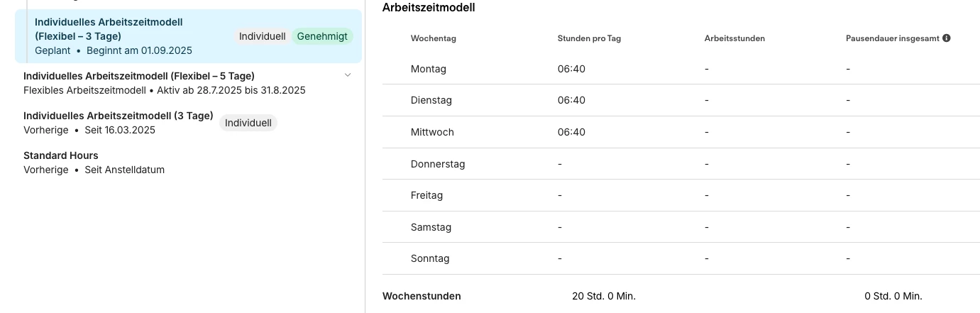Click the Wochentag column header
The width and height of the screenshot is (980, 313).
(x=433, y=38)
